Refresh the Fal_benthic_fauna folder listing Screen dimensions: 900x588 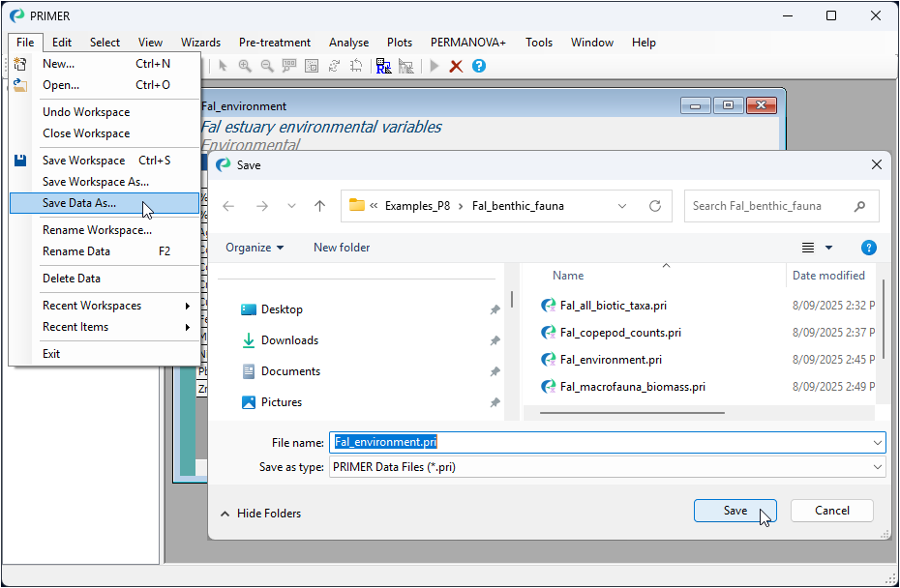655,206
